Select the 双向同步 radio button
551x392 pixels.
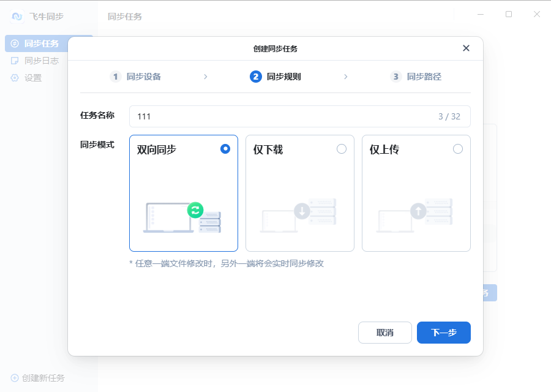point(225,149)
